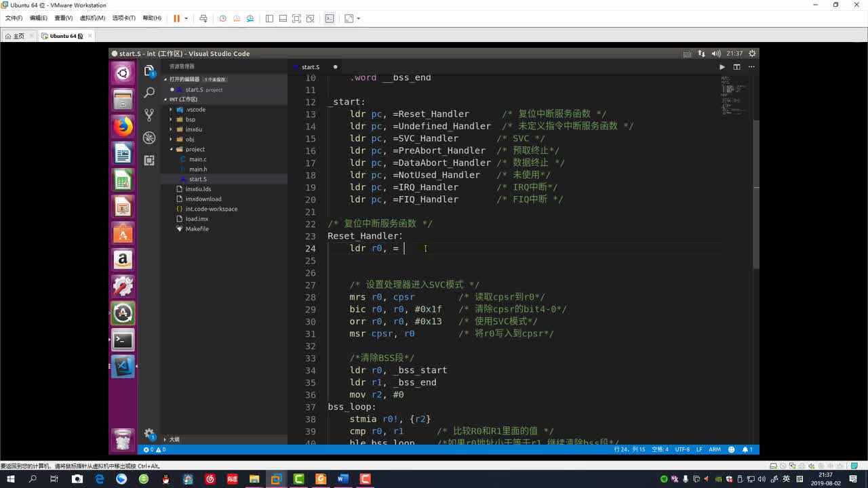Toggle VMware library sidebar view
Screen dimensions: 868x488
269,18
